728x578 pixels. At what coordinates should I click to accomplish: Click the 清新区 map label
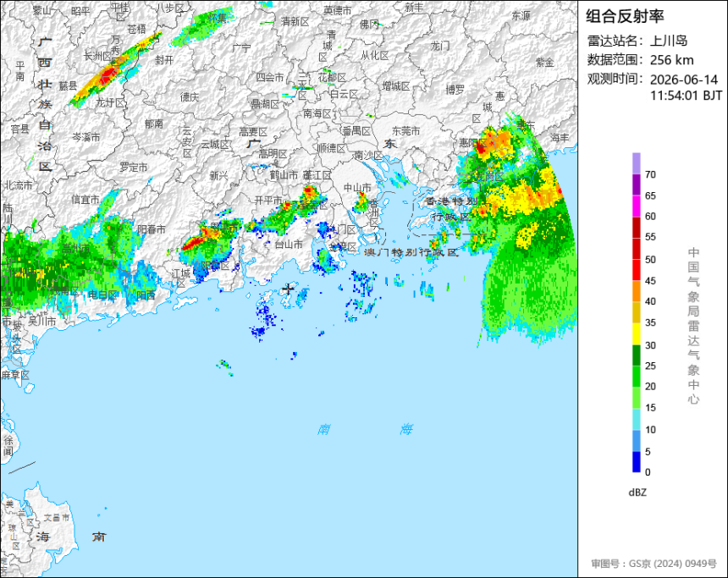pos(295,22)
